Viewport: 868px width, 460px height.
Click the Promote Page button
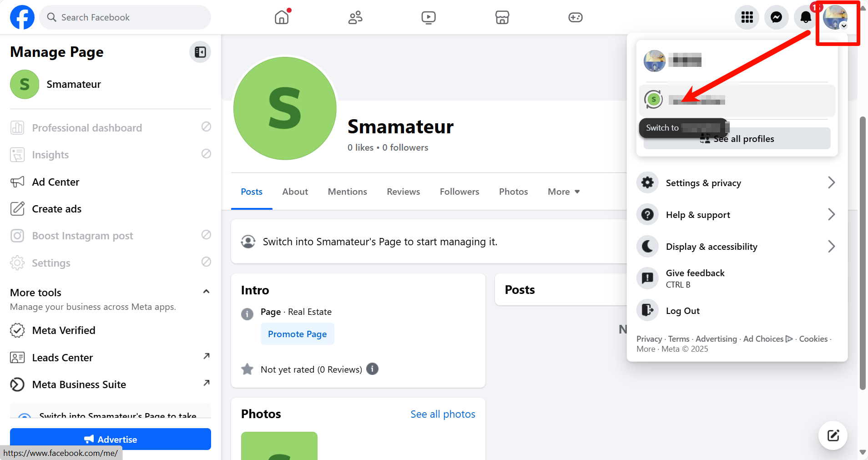(297, 334)
